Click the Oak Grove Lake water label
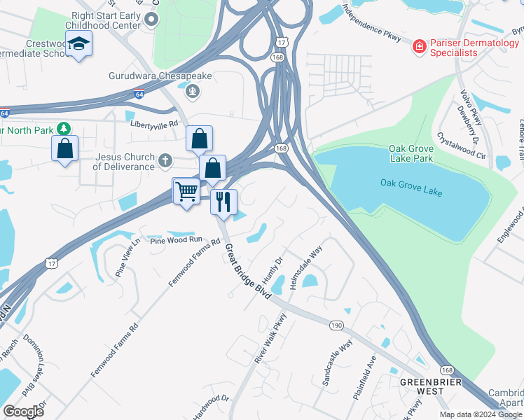 click(411, 188)
